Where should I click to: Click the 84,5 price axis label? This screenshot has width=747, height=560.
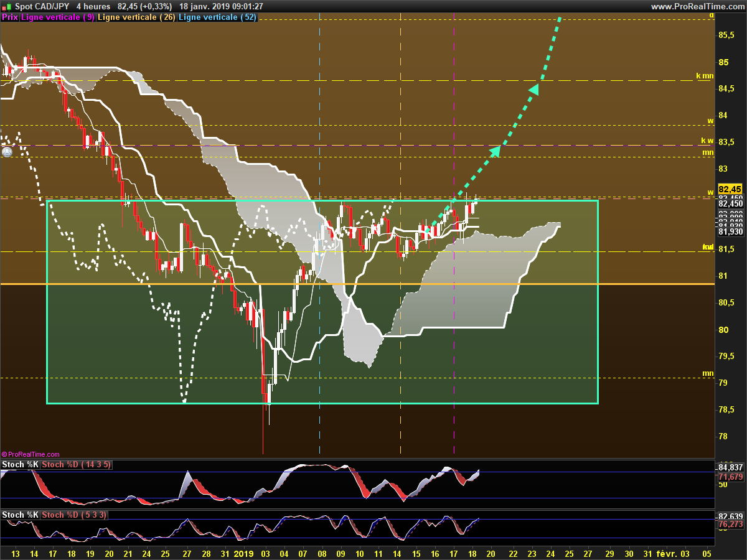pos(726,88)
